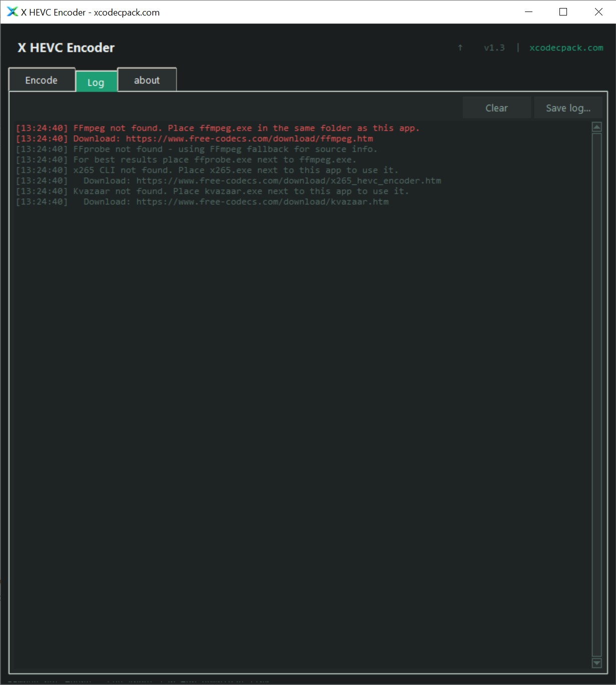Viewport: 616px width, 685px height.
Task: Click the log scrollbar down arrow
Action: click(x=596, y=663)
